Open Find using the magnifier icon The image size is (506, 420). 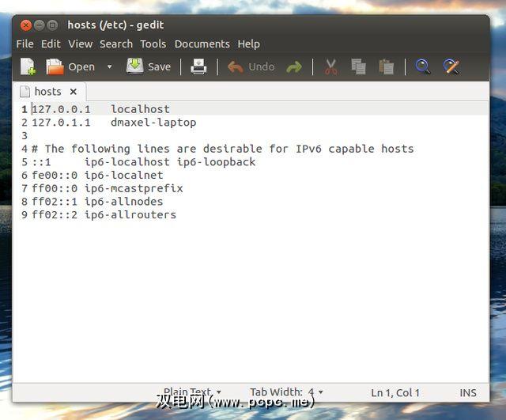(x=423, y=66)
